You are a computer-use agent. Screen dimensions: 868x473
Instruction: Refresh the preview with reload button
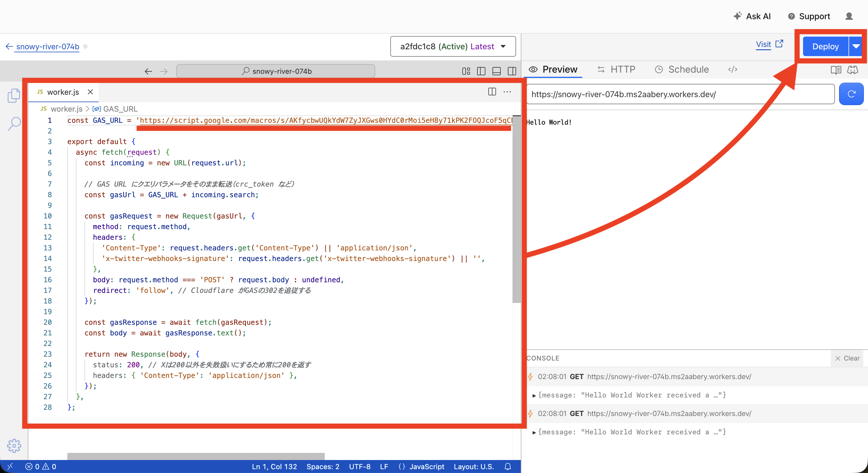click(851, 94)
